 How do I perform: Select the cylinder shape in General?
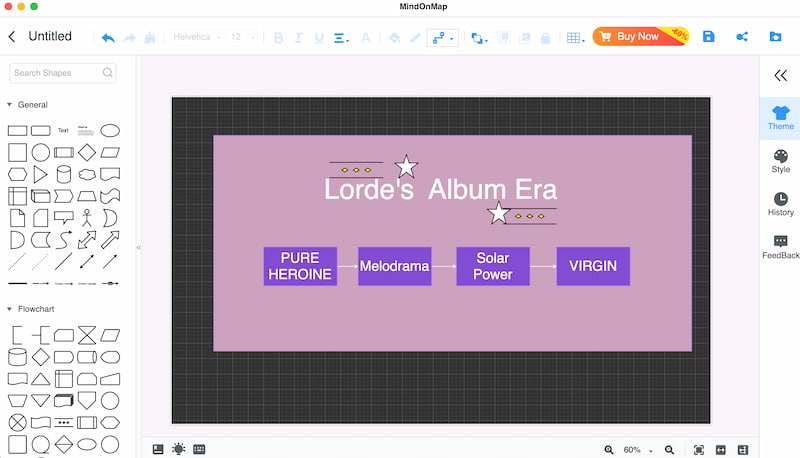click(64, 174)
